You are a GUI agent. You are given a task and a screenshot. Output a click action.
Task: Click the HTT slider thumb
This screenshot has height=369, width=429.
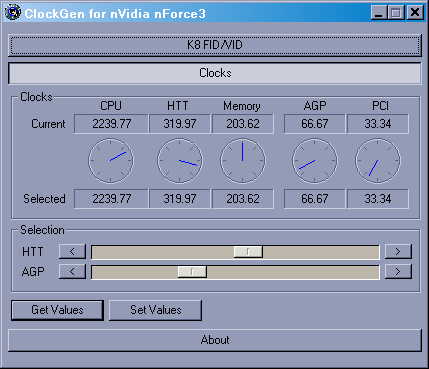[x=248, y=252]
